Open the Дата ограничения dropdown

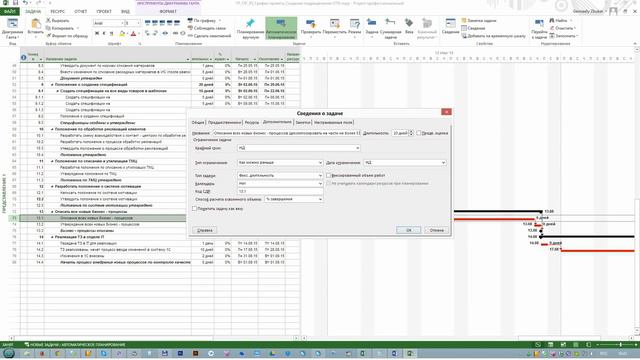tap(443, 162)
